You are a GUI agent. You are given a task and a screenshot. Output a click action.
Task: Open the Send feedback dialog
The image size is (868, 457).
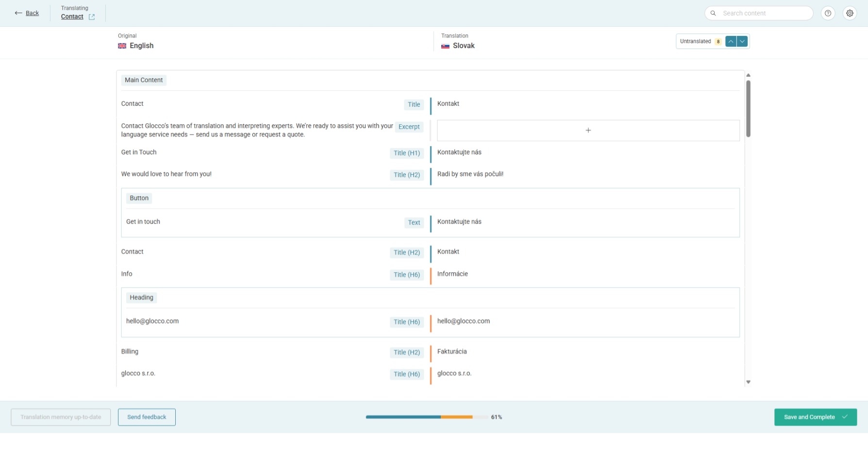click(147, 417)
